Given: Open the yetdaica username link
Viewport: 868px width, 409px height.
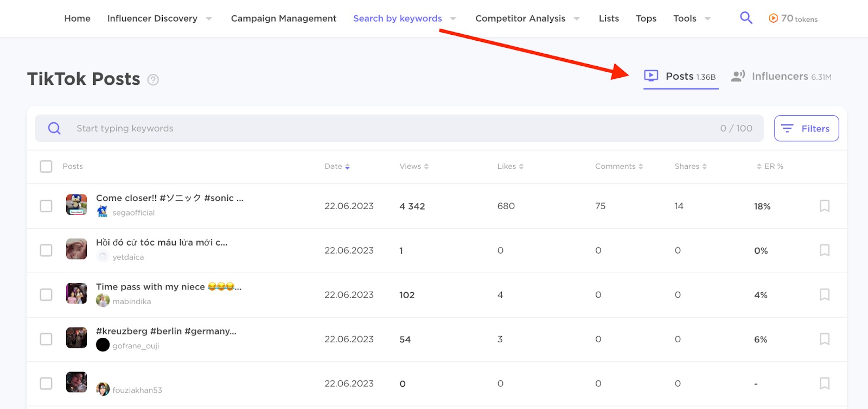Looking at the screenshot, I should [128, 257].
